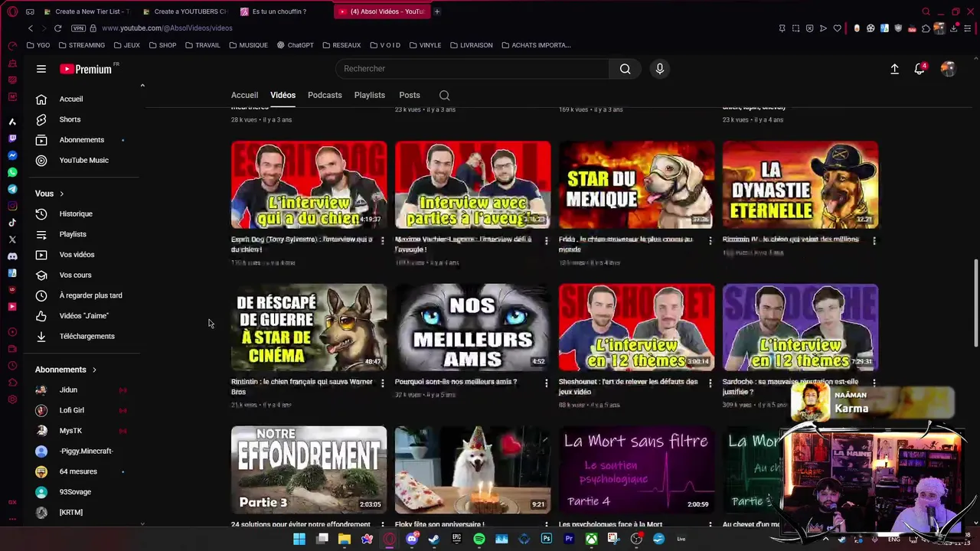Open options menu for Rintintin IV video
The image size is (980, 551).
coord(874,241)
